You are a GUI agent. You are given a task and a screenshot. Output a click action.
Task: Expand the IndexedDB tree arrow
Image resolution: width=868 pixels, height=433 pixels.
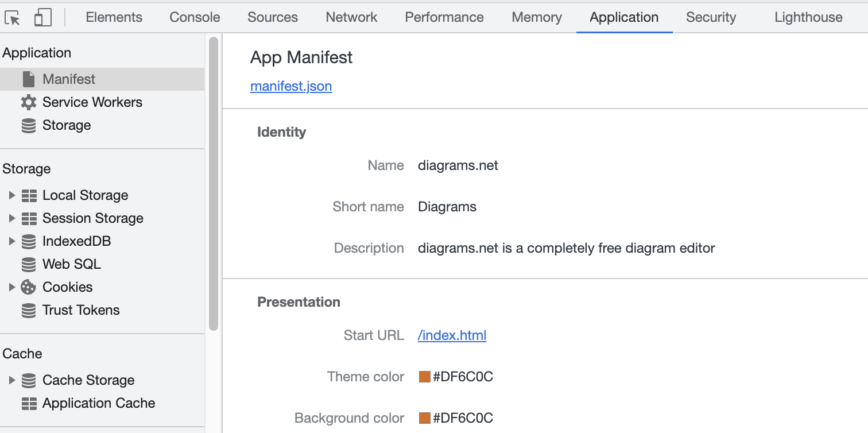[x=11, y=241]
